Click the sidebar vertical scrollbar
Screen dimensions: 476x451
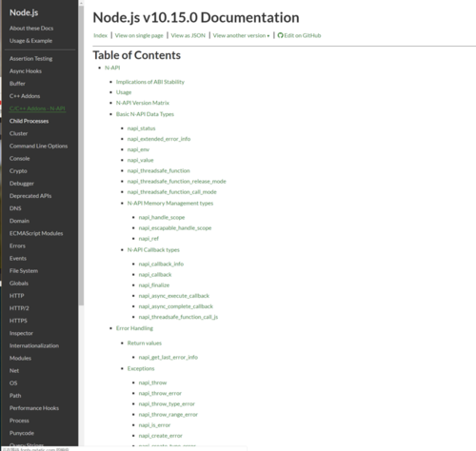pos(81,155)
